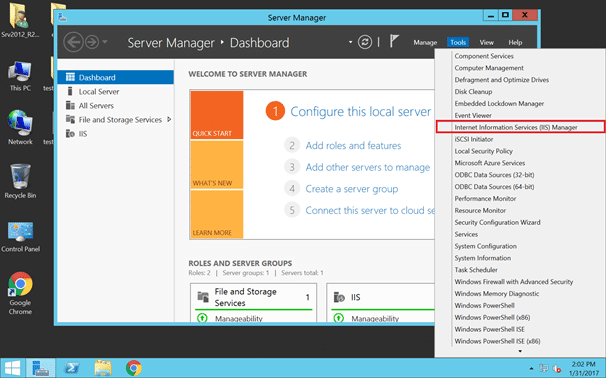The width and height of the screenshot is (606, 378).
Task: Show hidden system tray icons
Action: coord(531,368)
